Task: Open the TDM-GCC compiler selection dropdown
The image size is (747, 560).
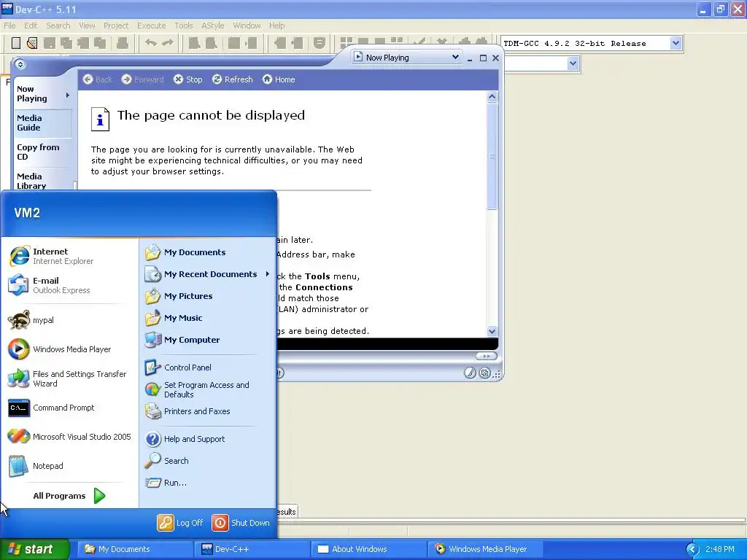Action: coord(676,43)
